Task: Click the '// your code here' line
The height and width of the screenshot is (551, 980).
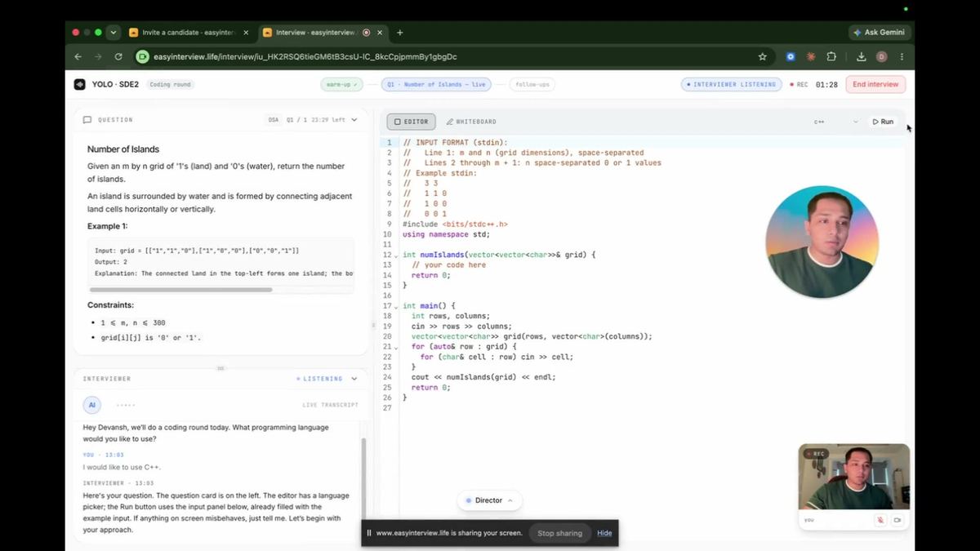Action: click(448, 265)
